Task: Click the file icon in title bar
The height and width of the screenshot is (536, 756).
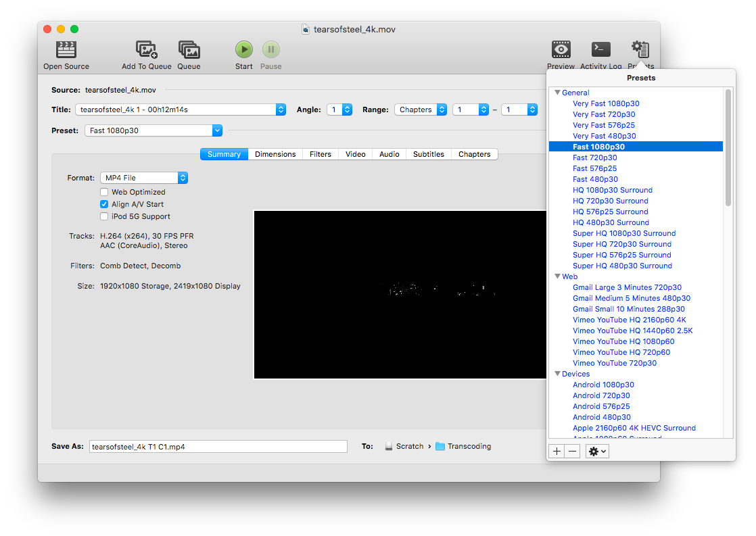Action: click(305, 30)
